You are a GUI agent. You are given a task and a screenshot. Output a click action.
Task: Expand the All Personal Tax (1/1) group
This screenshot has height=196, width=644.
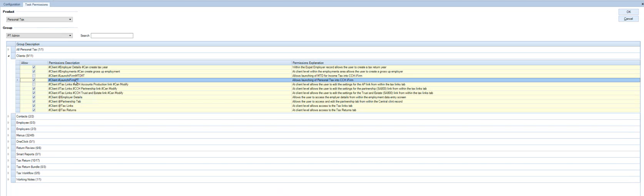8,49
